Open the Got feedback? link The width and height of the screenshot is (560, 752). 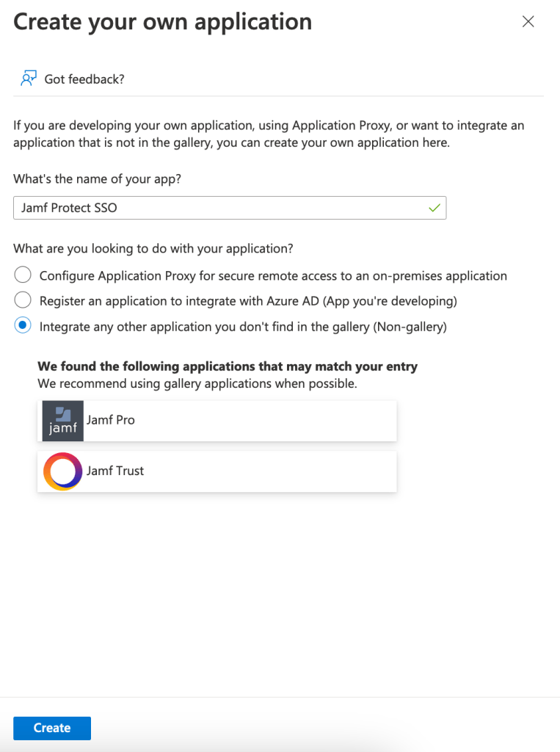coord(84,79)
